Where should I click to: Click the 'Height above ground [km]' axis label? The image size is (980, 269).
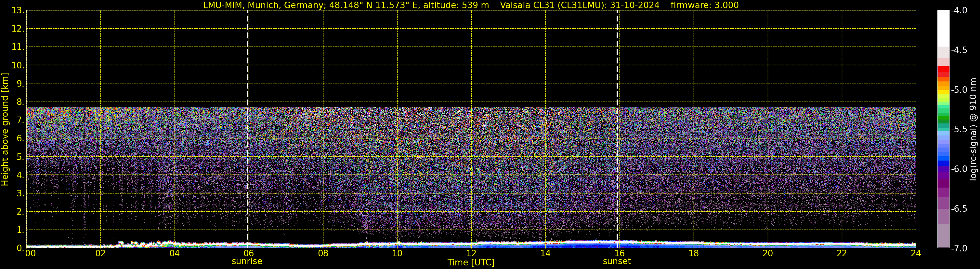[x=5, y=129]
